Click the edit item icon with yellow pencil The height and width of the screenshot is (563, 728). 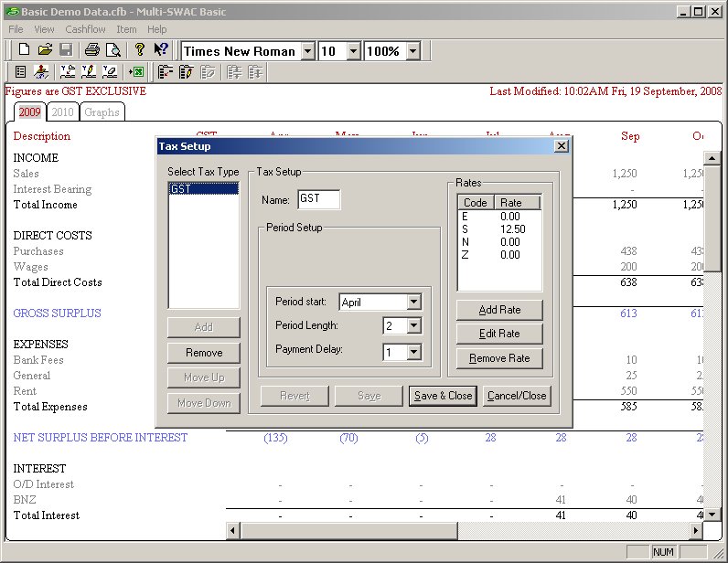(186, 72)
